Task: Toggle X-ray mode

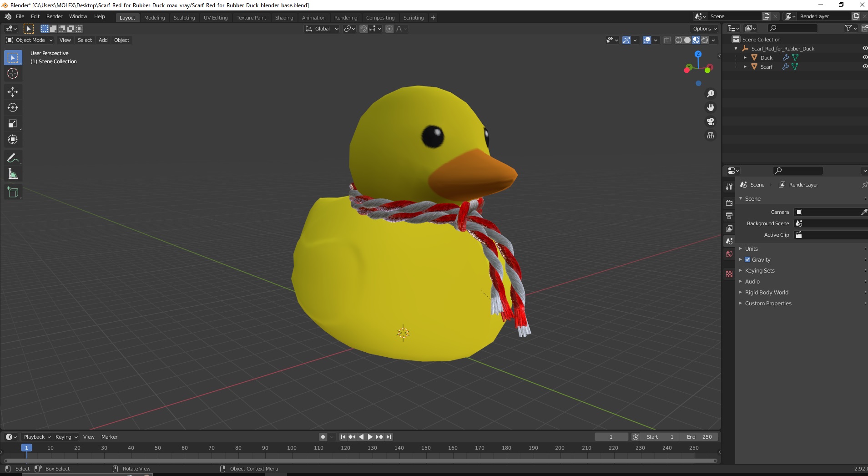Action: 667,40
